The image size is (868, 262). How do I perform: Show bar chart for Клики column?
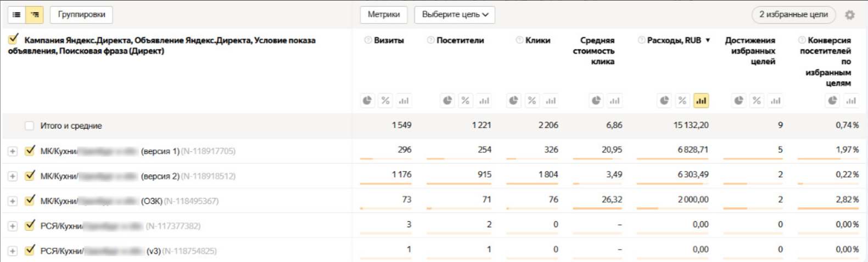[551, 100]
